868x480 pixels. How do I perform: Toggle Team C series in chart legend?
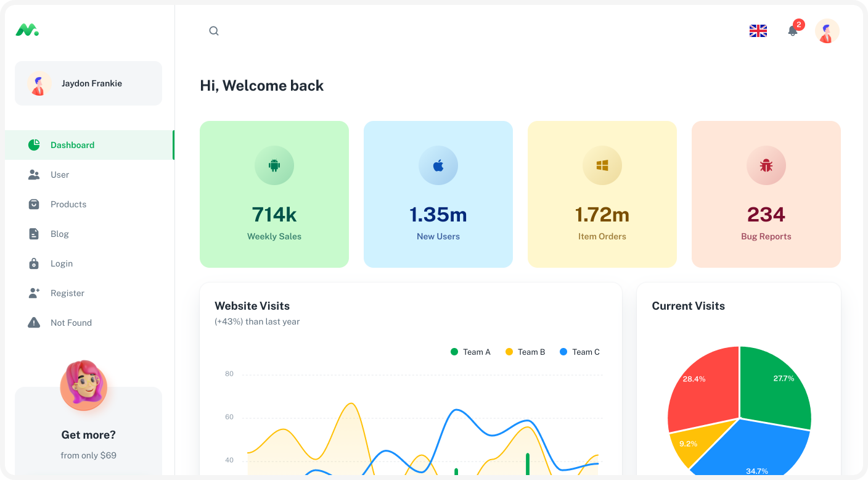579,352
